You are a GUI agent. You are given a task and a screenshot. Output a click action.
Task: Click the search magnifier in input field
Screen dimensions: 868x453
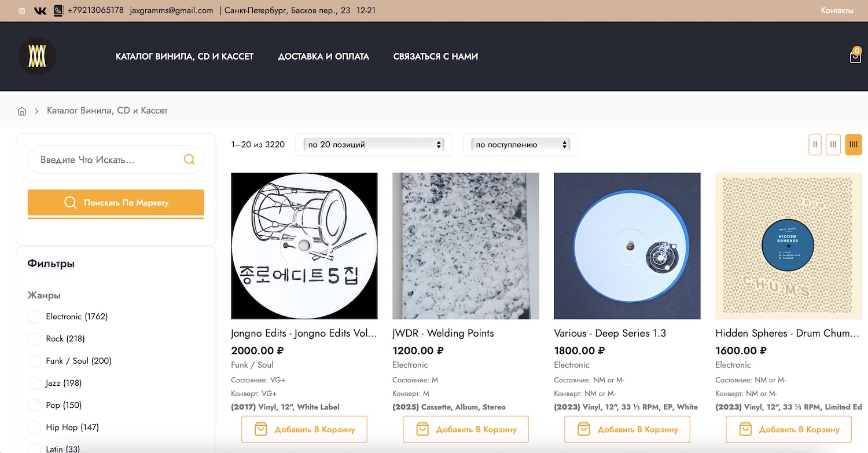(189, 160)
